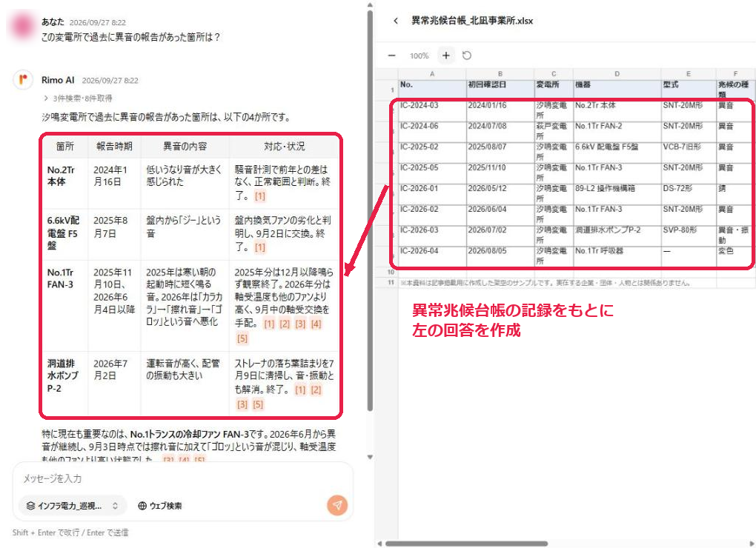Send the message with the orange paper-plane button

337,505
